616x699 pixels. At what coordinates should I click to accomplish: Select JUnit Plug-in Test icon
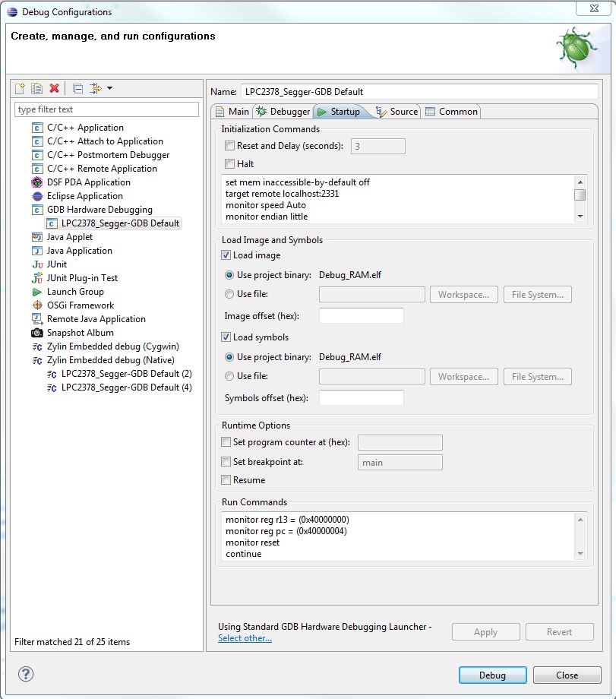pos(37,278)
